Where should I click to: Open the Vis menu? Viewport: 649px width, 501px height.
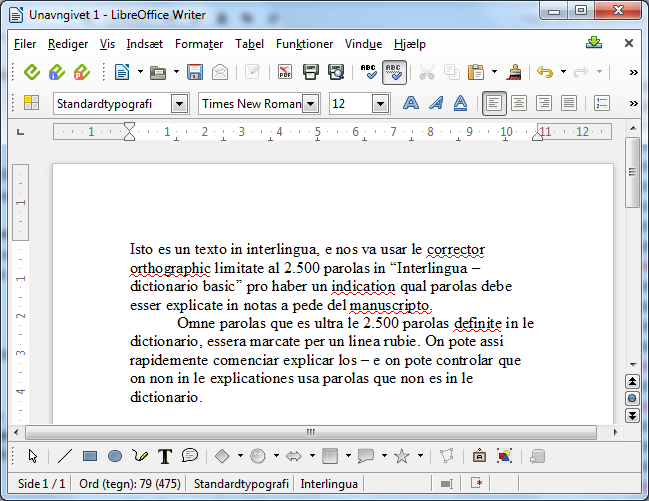107,44
